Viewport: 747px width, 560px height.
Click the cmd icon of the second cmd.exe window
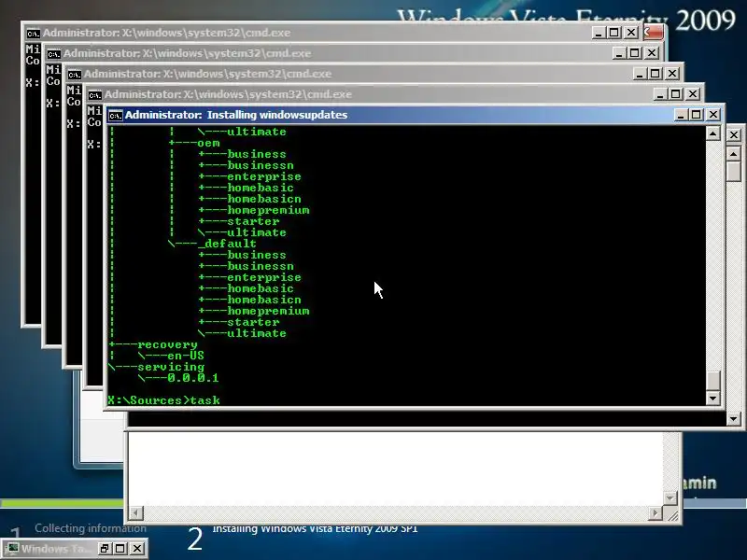(x=53, y=54)
